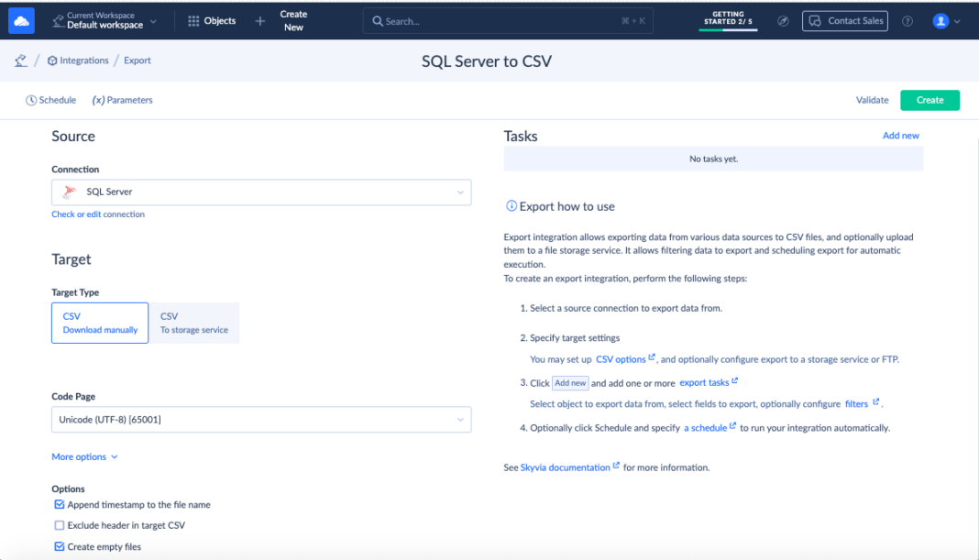
Task: Click the Search field in the top bar
Action: tap(507, 19)
